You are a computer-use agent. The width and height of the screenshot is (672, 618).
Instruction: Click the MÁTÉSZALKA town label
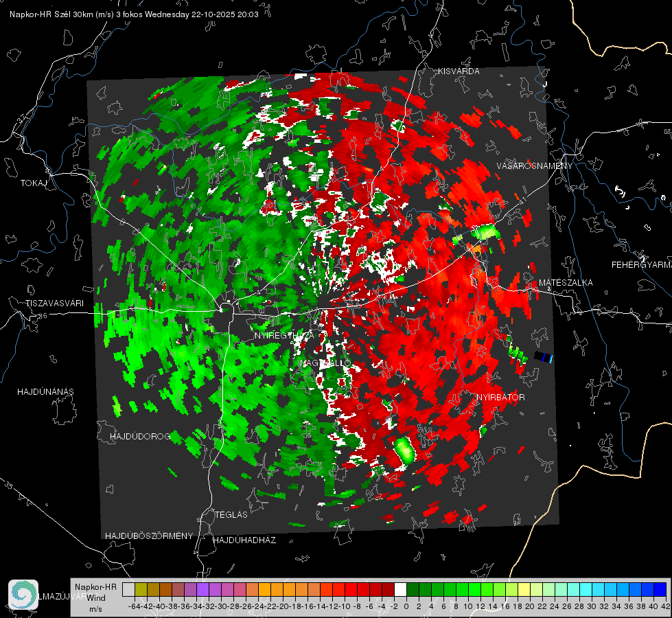(x=566, y=283)
